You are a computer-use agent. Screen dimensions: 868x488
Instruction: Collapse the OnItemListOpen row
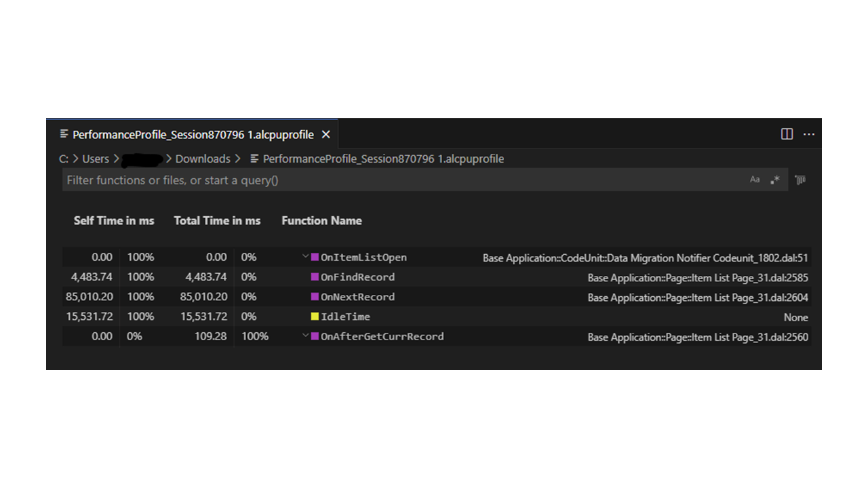306,258
